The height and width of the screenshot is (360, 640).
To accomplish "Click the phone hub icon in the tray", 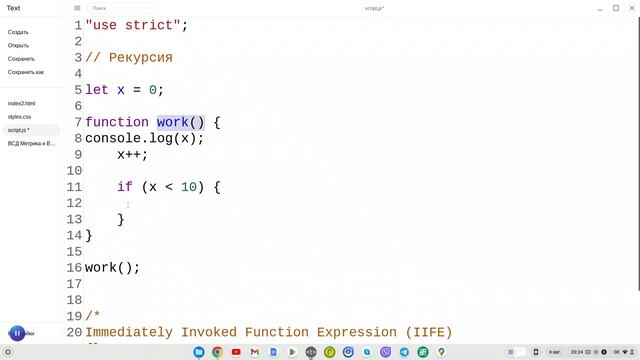I will (x=536, y=352).
